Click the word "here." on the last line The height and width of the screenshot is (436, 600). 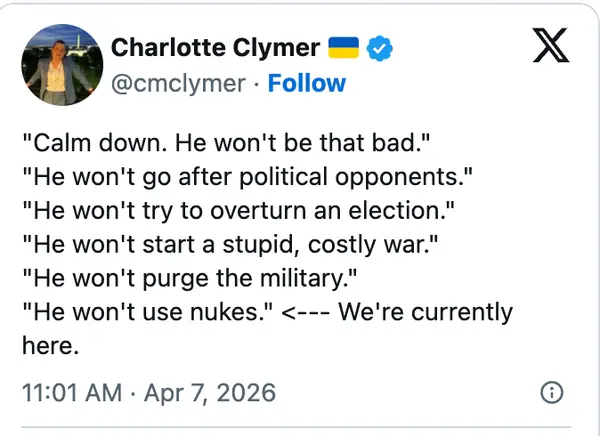click(x=49, y=345)
